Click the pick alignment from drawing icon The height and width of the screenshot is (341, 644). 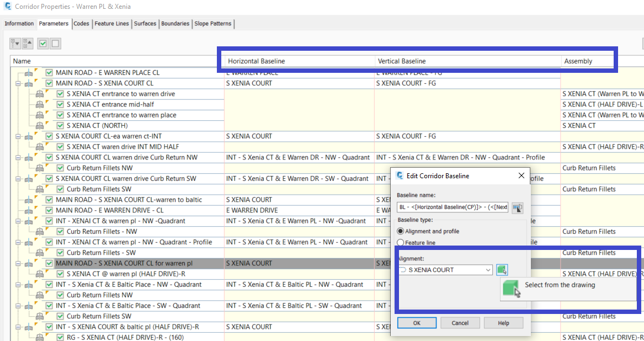[x=502, y=270]
